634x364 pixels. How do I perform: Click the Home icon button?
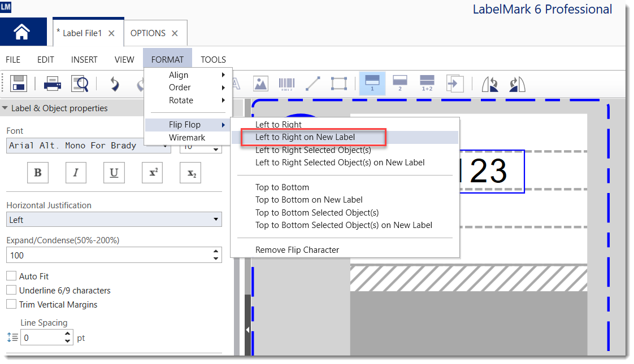click(x=22, y=33)
